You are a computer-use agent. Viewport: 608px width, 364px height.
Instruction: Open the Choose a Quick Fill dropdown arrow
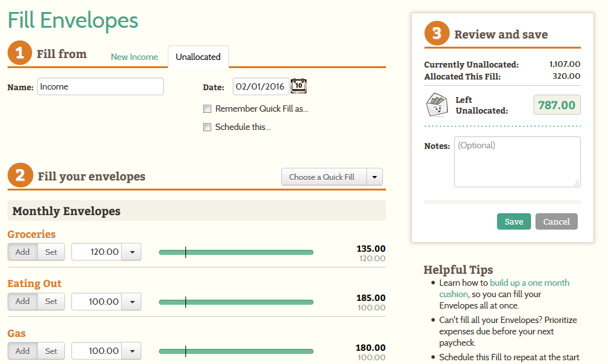click(x=375, y=177)
